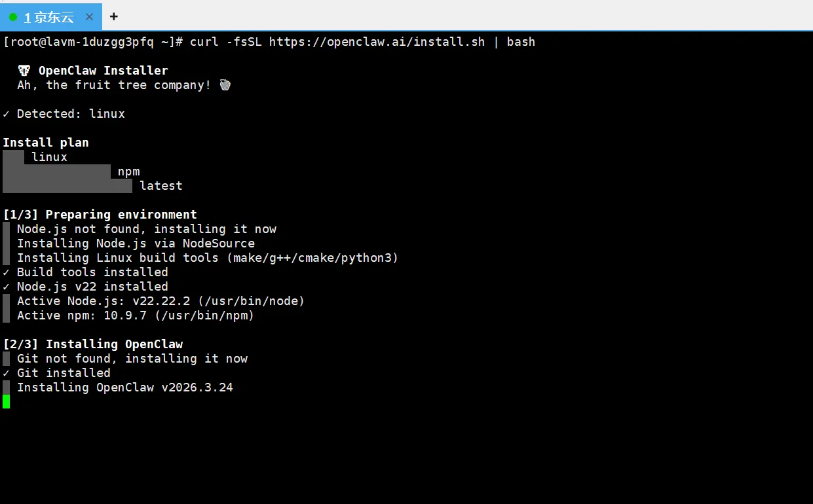Click the checkmark beside Detected: linux
This screenshot has height=504, width=813.
pos(6,114)
